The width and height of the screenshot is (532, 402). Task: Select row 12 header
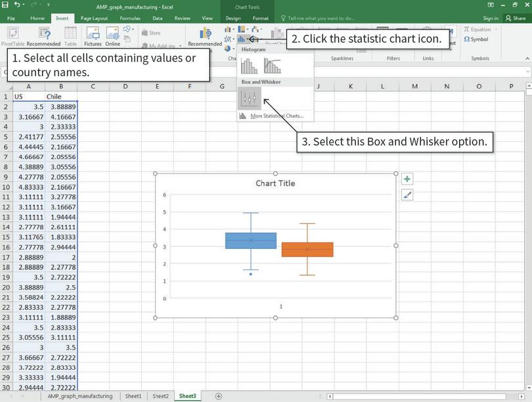click(6, 207)
